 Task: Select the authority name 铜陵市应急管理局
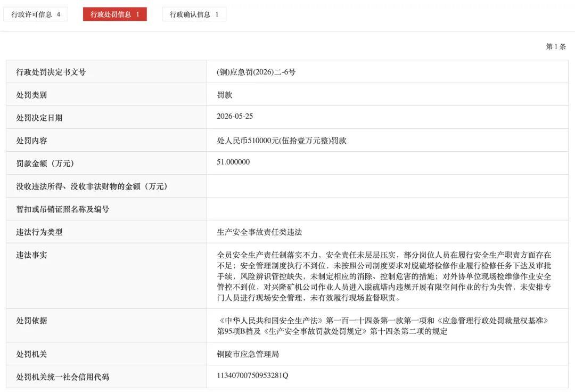pos(248,354)
